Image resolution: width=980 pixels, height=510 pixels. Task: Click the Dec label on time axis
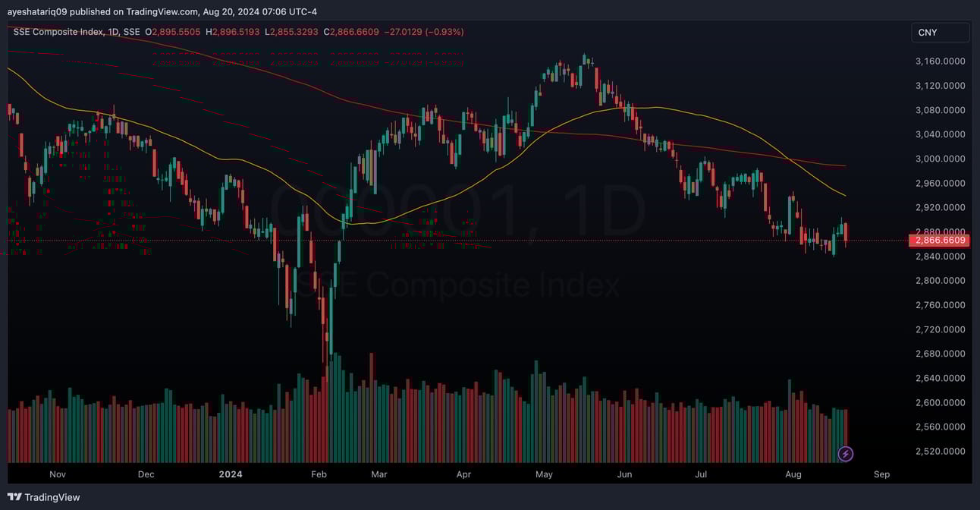coord(146,474)
